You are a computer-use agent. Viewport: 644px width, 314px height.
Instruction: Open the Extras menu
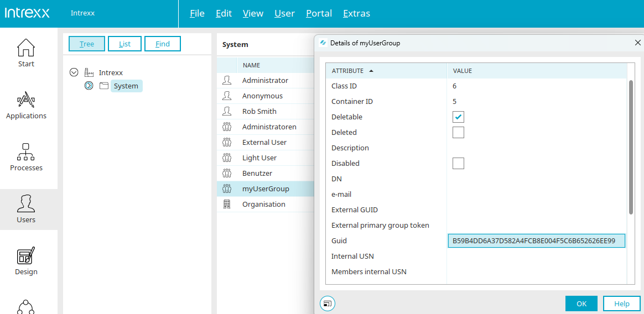pyautogui.click(x=356, y=14)
